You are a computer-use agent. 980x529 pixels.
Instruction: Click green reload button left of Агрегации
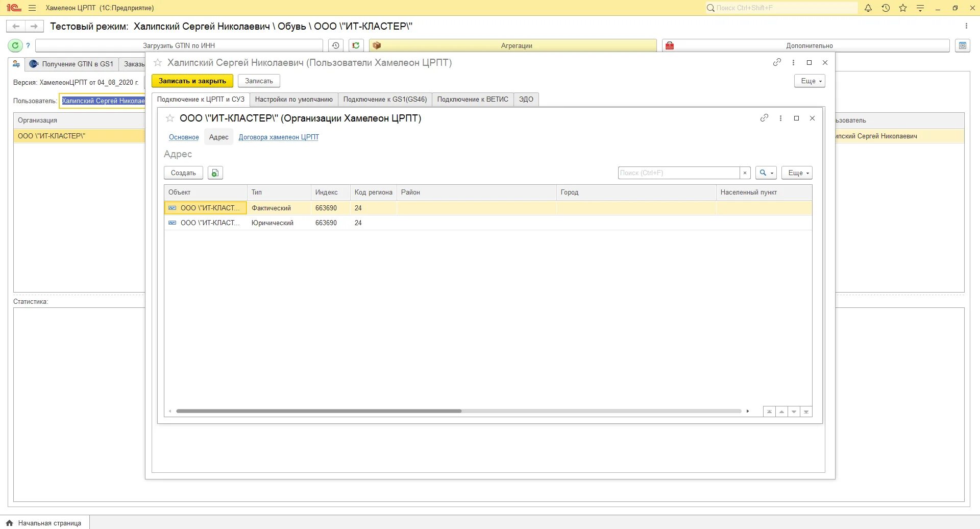(x=356, y=45)
